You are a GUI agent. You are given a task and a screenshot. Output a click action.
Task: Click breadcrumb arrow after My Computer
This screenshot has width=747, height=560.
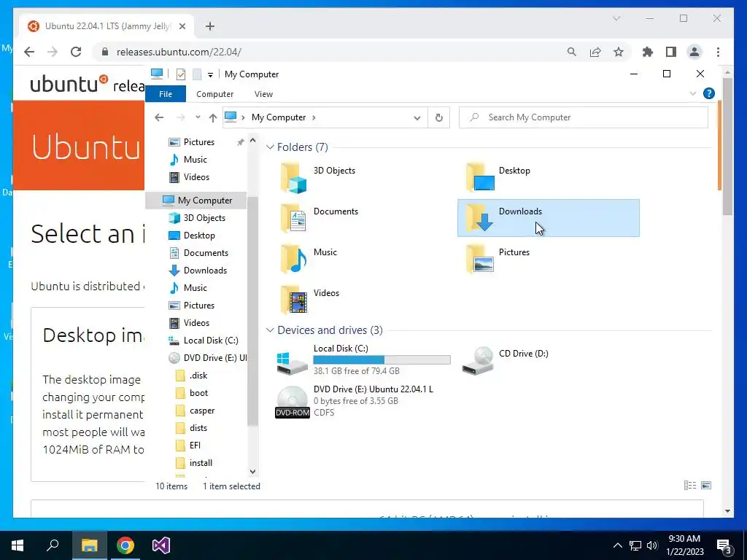314,117
